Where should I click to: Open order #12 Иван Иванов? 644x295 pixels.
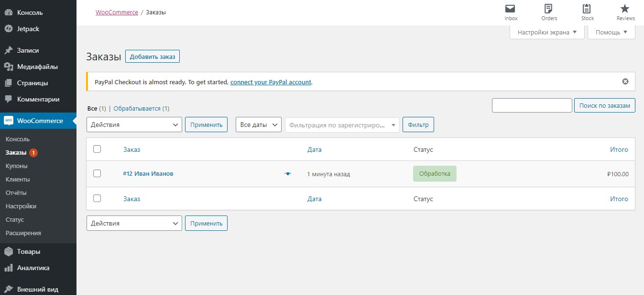148,174
